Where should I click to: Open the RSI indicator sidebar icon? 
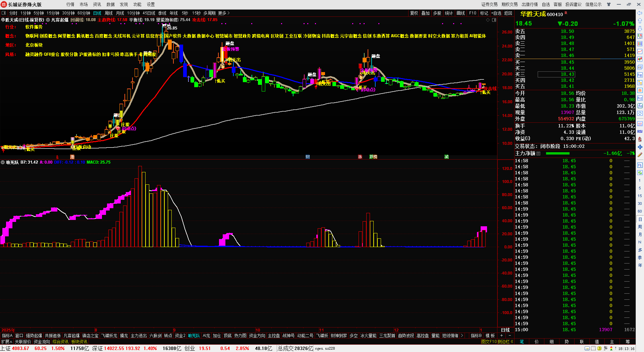(x=640, y=131)
